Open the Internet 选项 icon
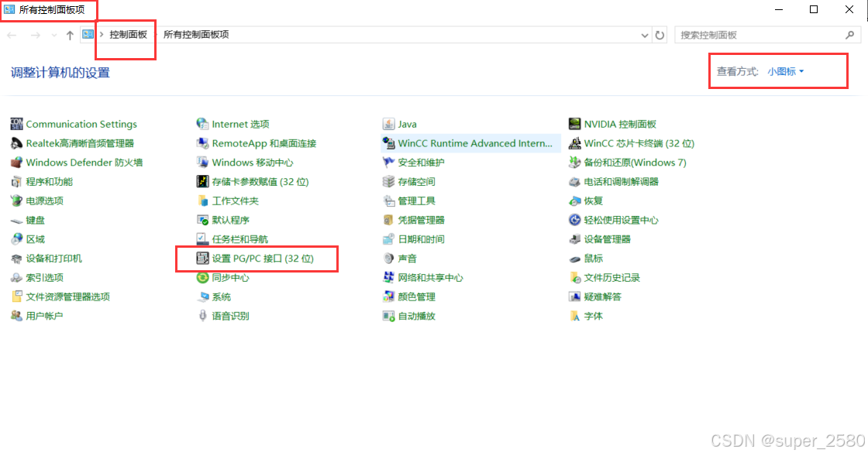This screenshot has height=456, width=868. (202, 124)
